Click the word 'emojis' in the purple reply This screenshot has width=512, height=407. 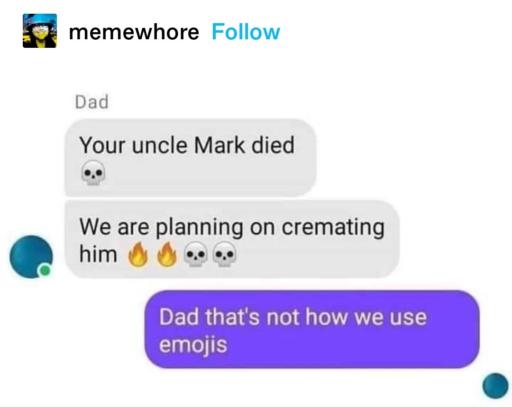(193, 345)
